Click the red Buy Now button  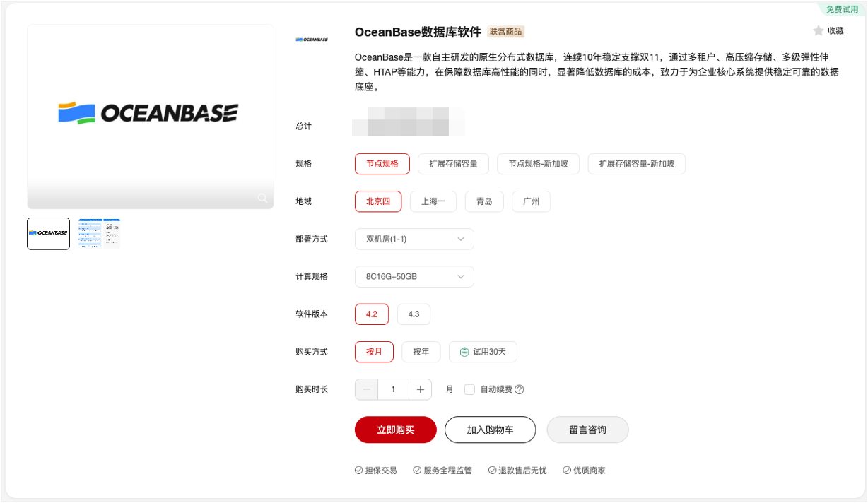tap(396, 430)
